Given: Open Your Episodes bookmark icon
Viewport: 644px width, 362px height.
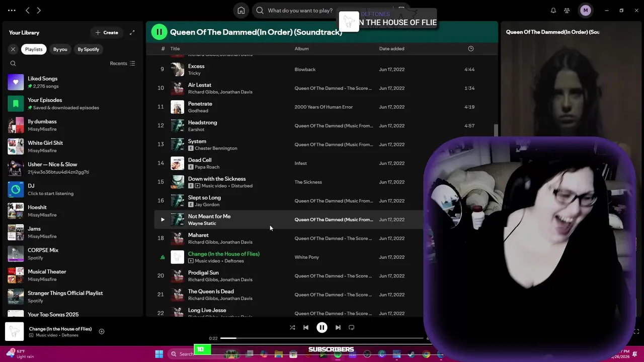Looking at the screenshot, I should click(x=16, y=104).
